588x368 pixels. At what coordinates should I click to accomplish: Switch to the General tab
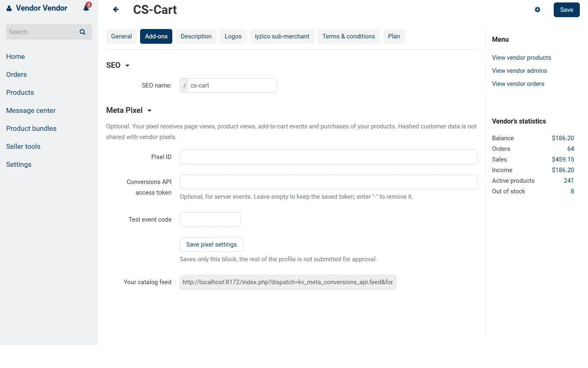point(121,36)
